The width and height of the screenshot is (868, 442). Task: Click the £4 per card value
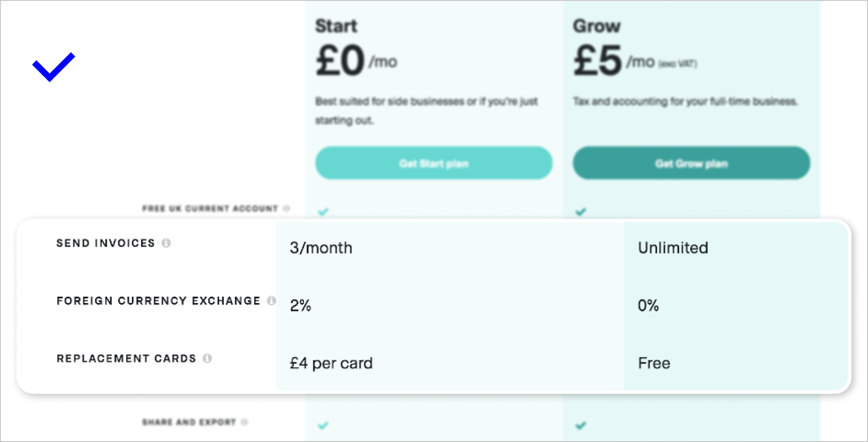coord(331,363)
